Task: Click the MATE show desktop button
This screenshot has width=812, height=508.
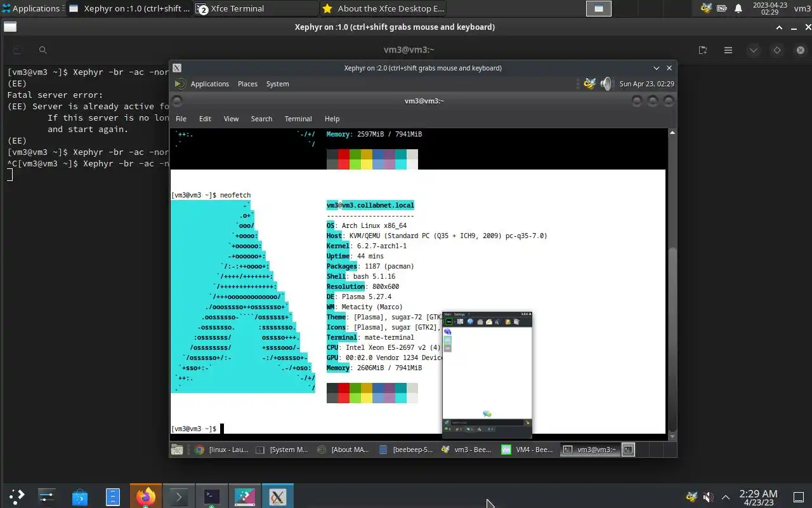Action: click(178, 450)
